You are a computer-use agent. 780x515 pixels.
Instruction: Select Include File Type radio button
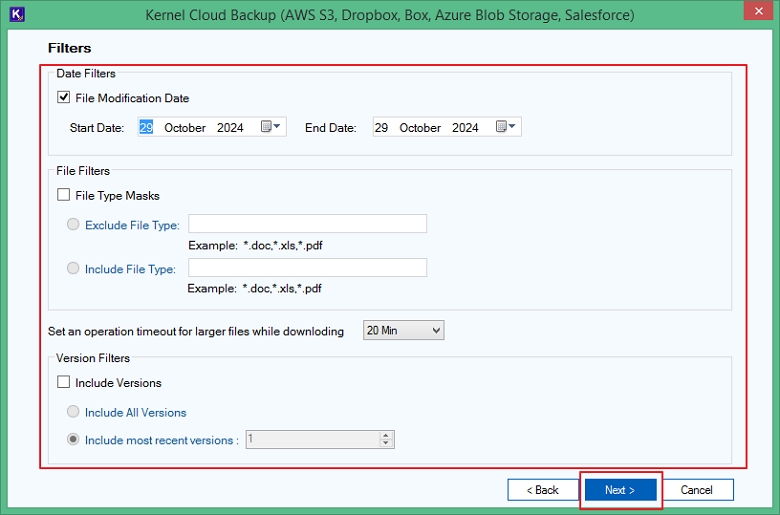pyautogui.click(x=73, y=268)
